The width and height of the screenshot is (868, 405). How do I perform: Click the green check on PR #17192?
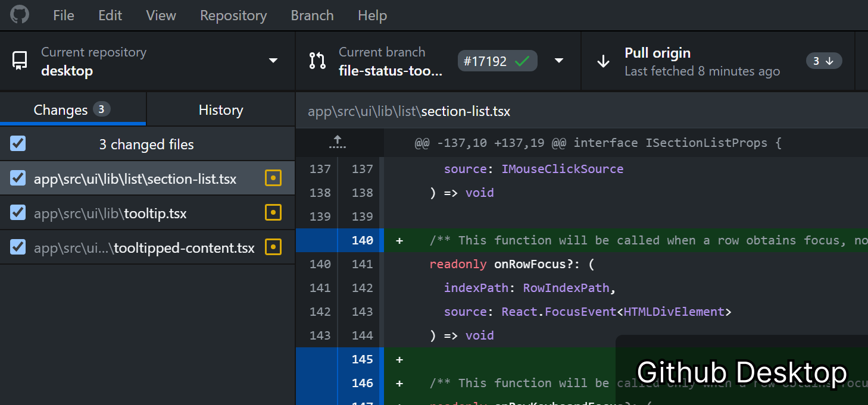point(522,61)
